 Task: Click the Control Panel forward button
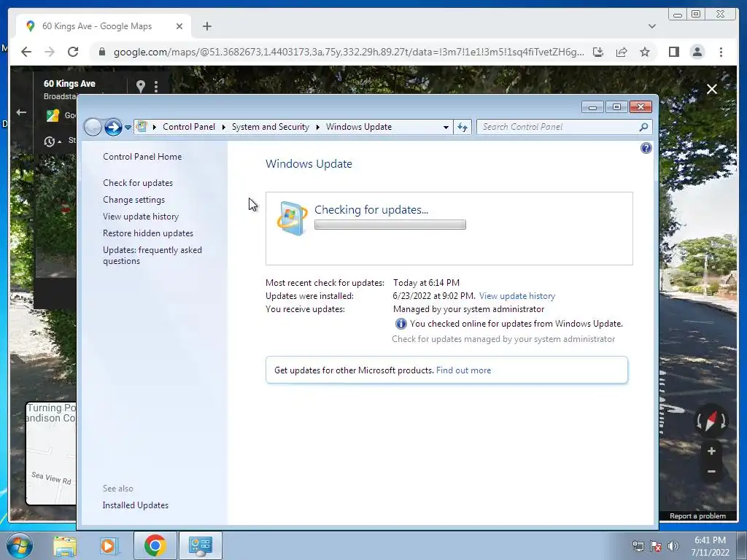coord(113,127)
